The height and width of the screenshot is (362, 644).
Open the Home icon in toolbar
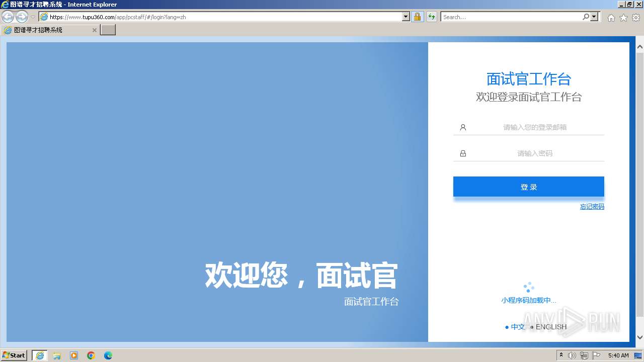click(611, 18)
